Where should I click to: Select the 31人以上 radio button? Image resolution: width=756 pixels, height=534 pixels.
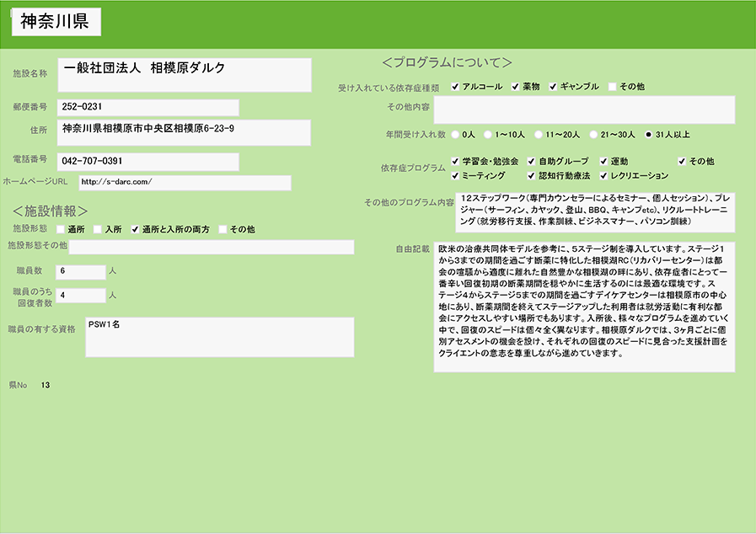[648, 134]
